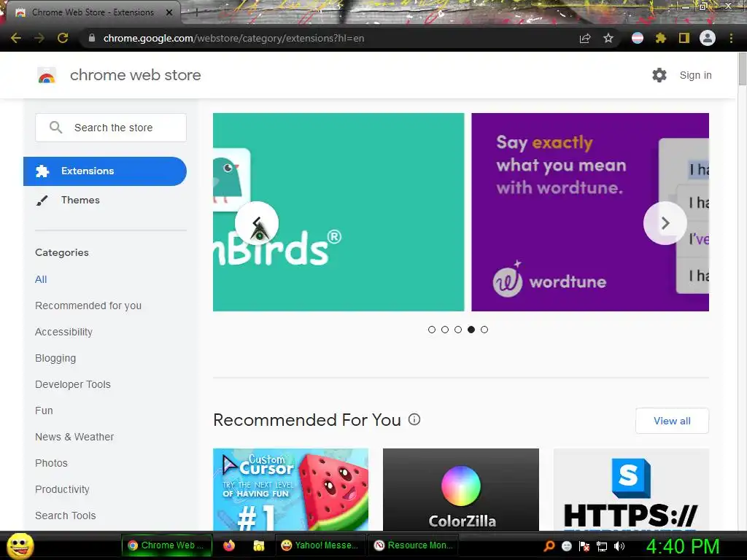
Task: Open the Chrome three-dot menu
Action: pos(731,38)
